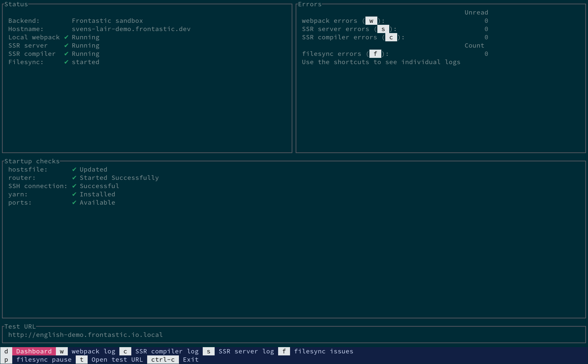This screenshot has height=364, width=588.
Task: Click 'Use the shortcuts to see individual logs'
Action: (x=381, y=62)
